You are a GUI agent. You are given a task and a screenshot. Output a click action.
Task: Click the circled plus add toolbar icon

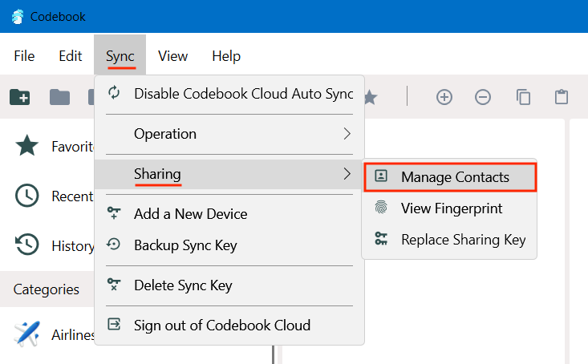444,97
